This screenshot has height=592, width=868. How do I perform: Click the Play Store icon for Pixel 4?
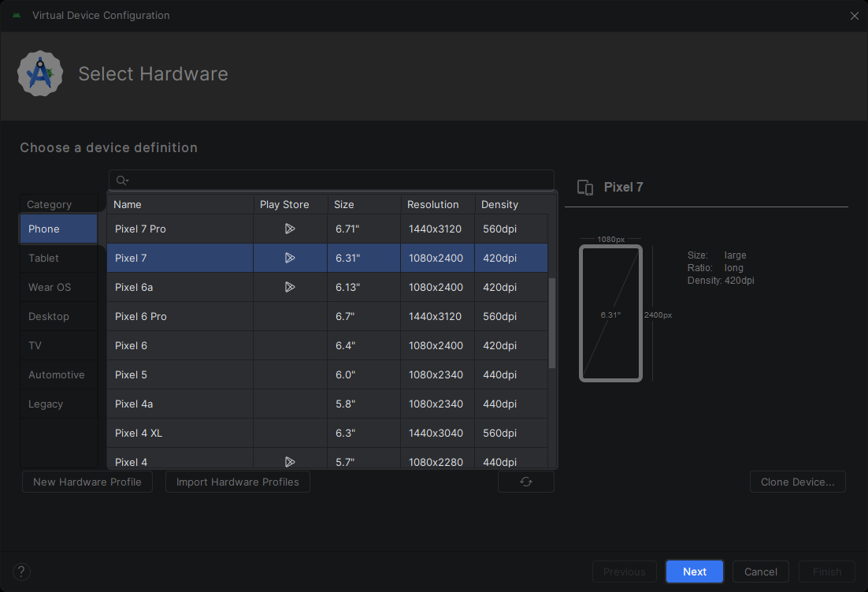click(290, 462)
